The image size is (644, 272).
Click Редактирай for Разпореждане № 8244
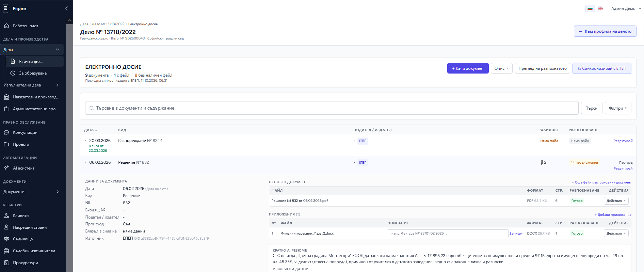(623, 141)
